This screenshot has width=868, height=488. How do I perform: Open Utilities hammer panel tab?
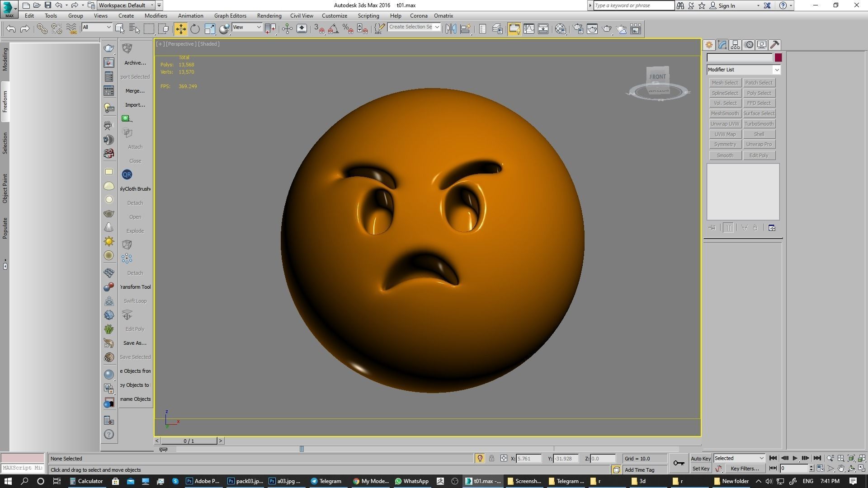click(775, 45)
